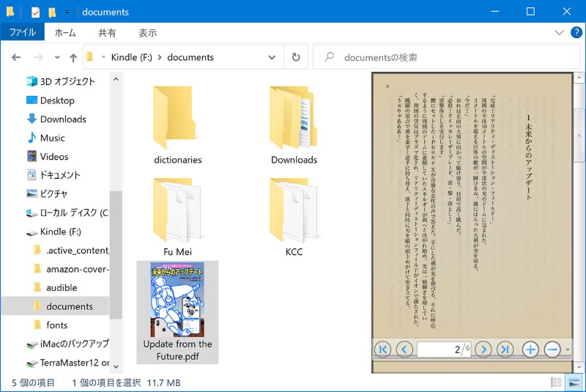This screenshot has height=392, width=586.
Task: Navigate back with the back arrow
Action: [16, 57]
